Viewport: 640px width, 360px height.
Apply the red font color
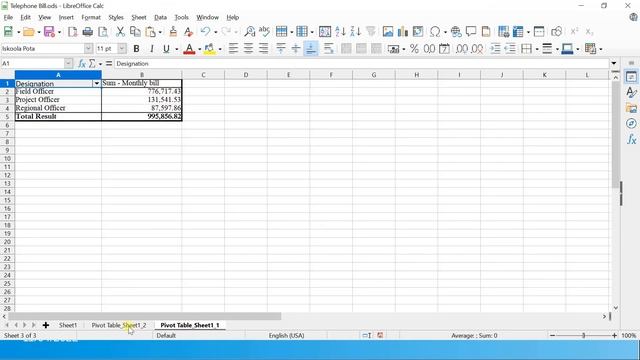pos(189,49)
